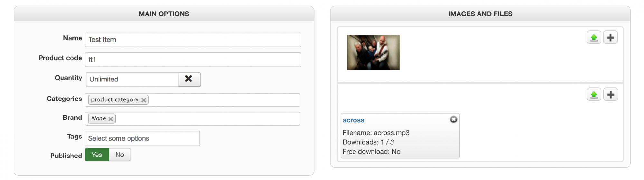Viewport: 644px width, 180px height.
Task: Set Published to Yes
Action: [x=97, y=155]
